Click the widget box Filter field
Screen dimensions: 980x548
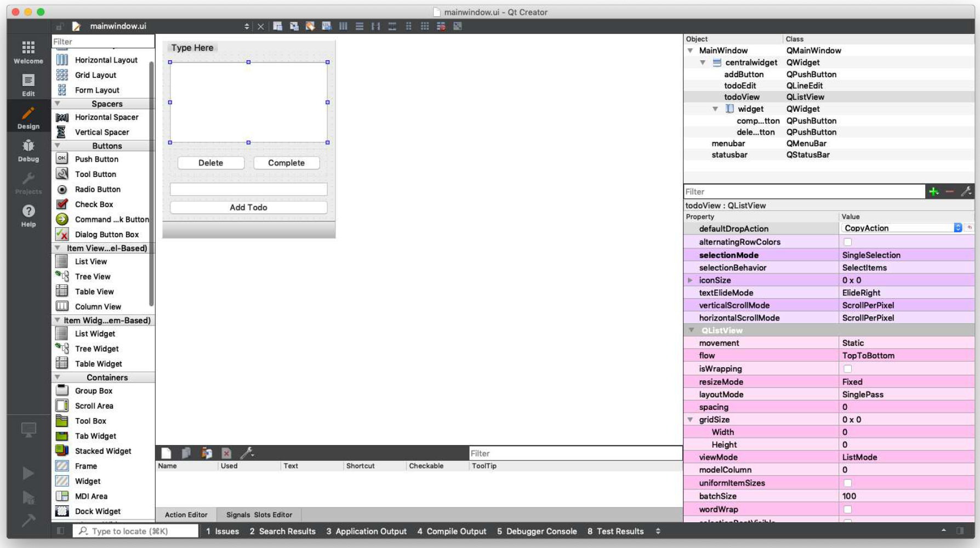[x=103, y=42]
